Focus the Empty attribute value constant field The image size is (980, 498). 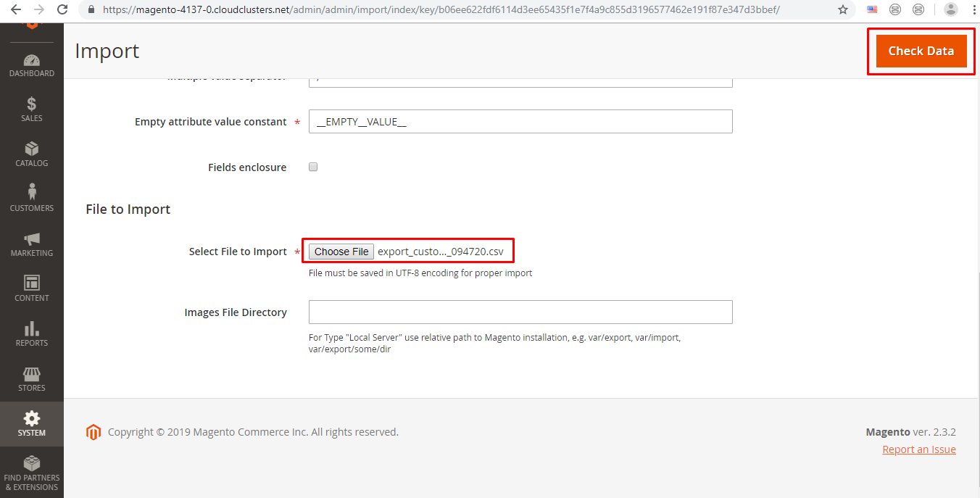520,122
